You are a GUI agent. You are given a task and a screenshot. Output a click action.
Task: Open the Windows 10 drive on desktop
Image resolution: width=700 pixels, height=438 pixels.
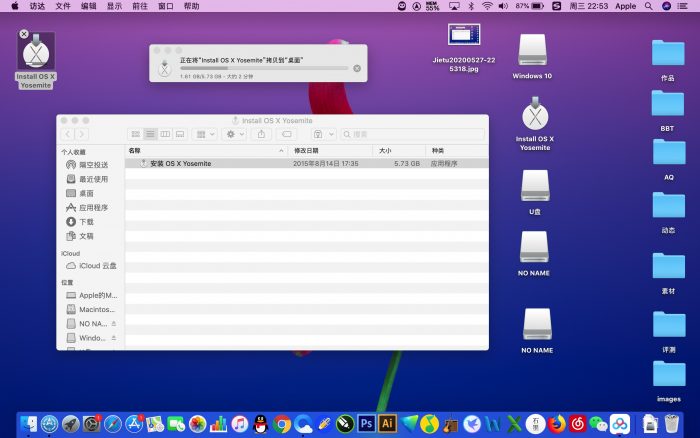pyautogui.click(x=531, y=50)
